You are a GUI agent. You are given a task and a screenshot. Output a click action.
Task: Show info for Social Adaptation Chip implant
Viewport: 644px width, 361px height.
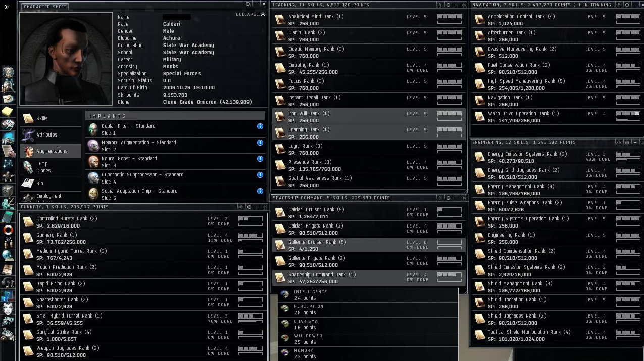pyautogui.click(x=260, y=191)
